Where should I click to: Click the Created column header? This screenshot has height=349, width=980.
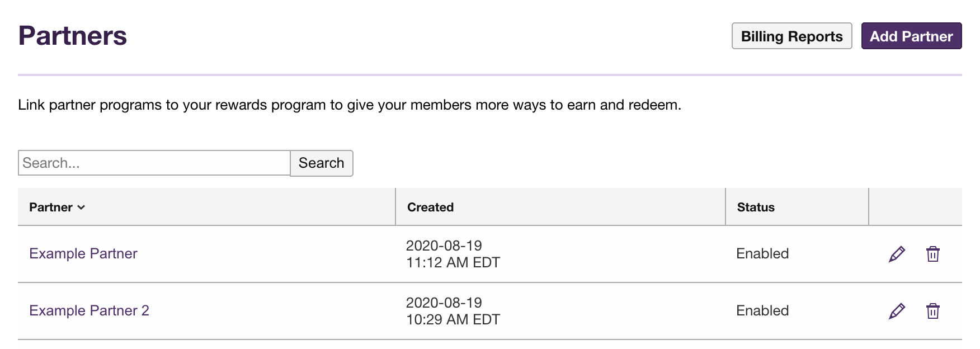[x=430, y=207]
